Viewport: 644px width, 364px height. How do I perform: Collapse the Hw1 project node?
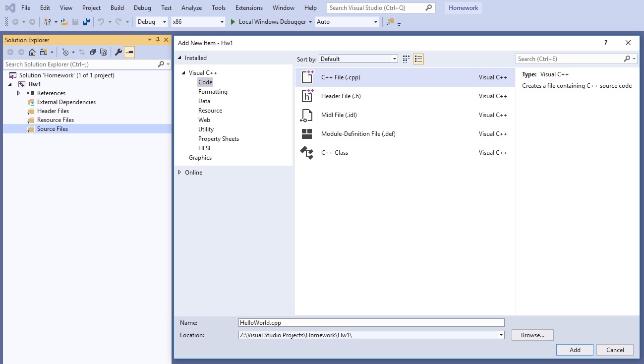(x=10, y=84)
